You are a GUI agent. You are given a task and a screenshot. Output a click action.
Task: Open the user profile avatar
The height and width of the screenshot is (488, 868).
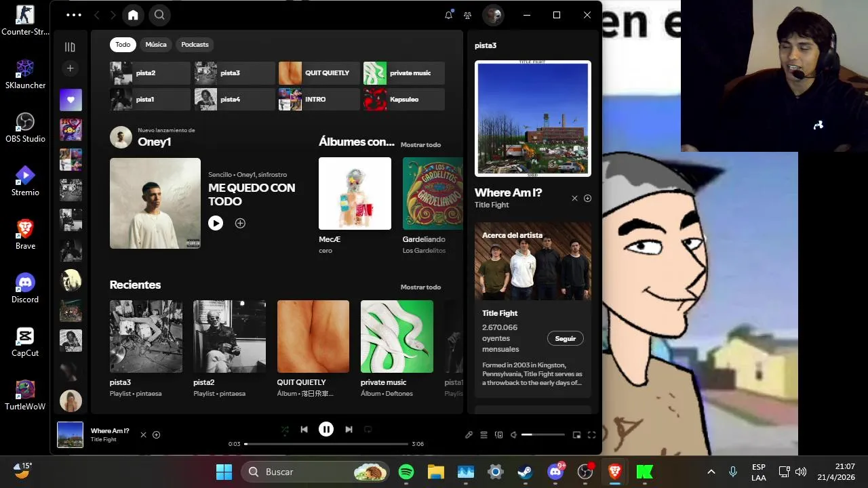coord(493,15)
